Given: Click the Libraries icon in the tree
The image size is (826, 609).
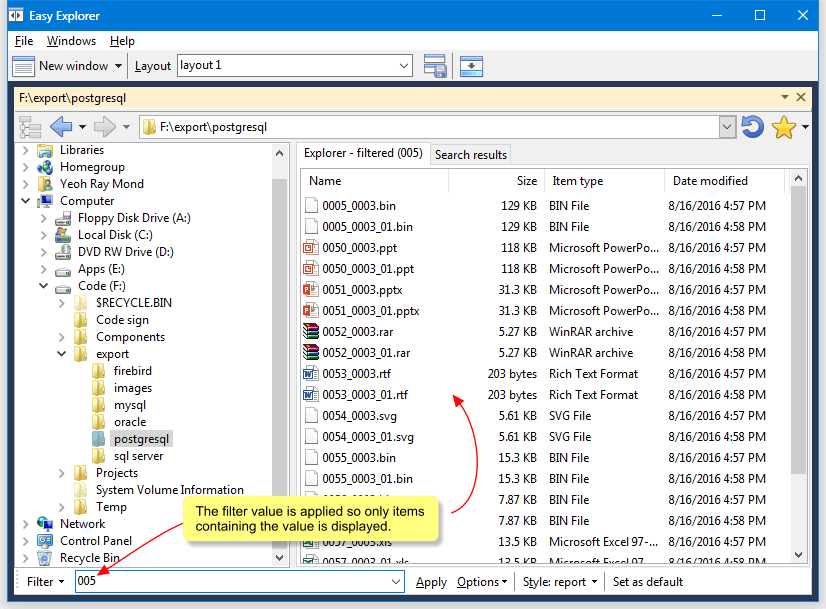Looking at the screenshot, I should click(45, 151).
